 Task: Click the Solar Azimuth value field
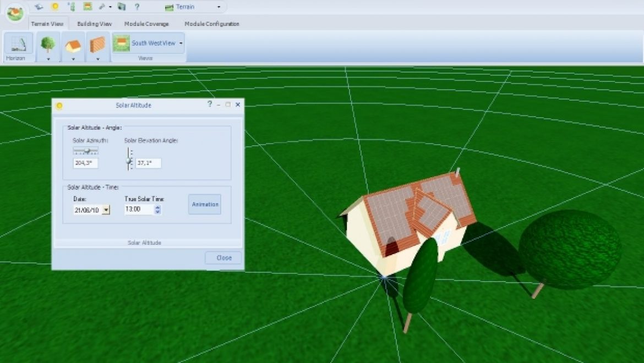pos(85,163)
